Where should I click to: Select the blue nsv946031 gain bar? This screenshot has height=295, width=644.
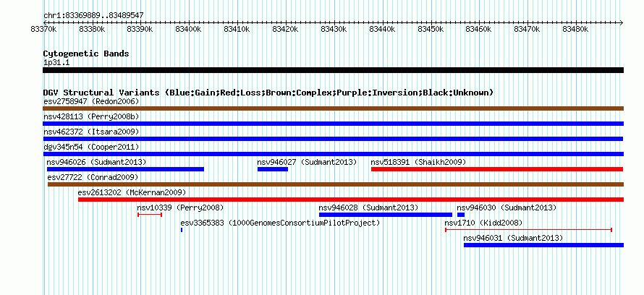(544, 245)
